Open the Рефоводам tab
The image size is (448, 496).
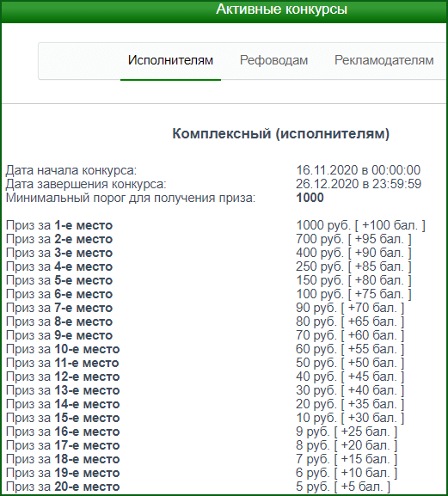273,60
